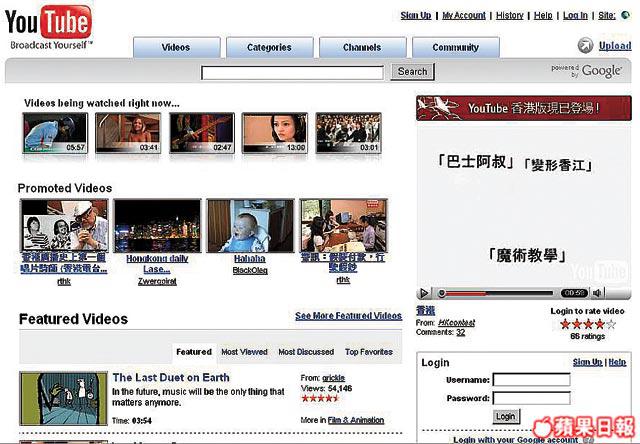Image resolution: width=640 pixels, height=444 pixels.
Task: Click The Last Duet on Earth title
Action: (x=171, y=377)
